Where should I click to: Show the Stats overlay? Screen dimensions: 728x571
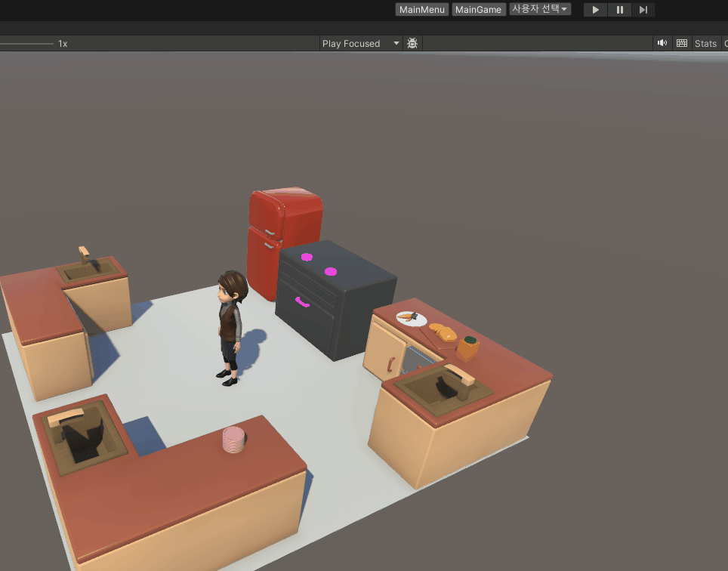(705, 43)
